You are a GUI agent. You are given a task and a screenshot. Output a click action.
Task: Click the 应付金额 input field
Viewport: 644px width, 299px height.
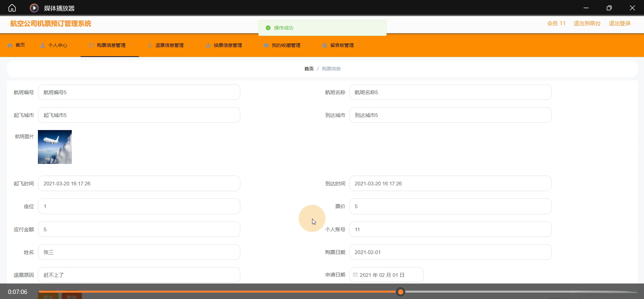(139, 229)
